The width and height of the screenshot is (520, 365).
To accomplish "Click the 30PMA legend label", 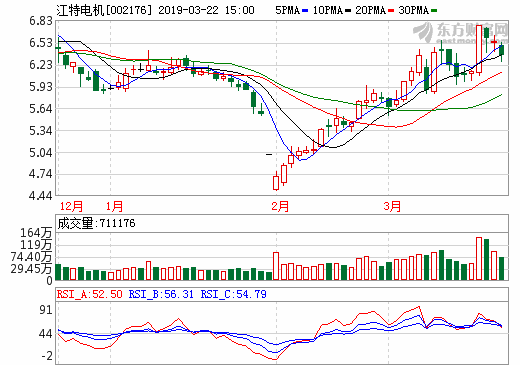I will [x=413, y=10].
